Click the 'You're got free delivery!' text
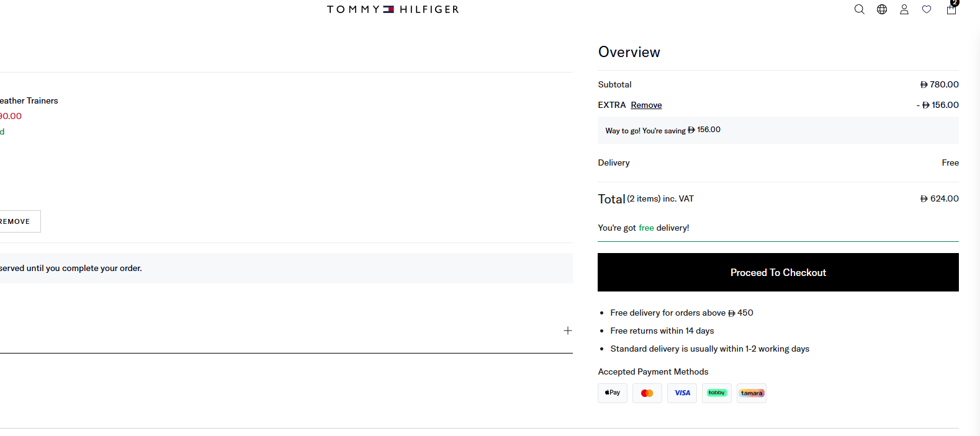The width and height of the screenshot is (980, 436). point(644,228)
